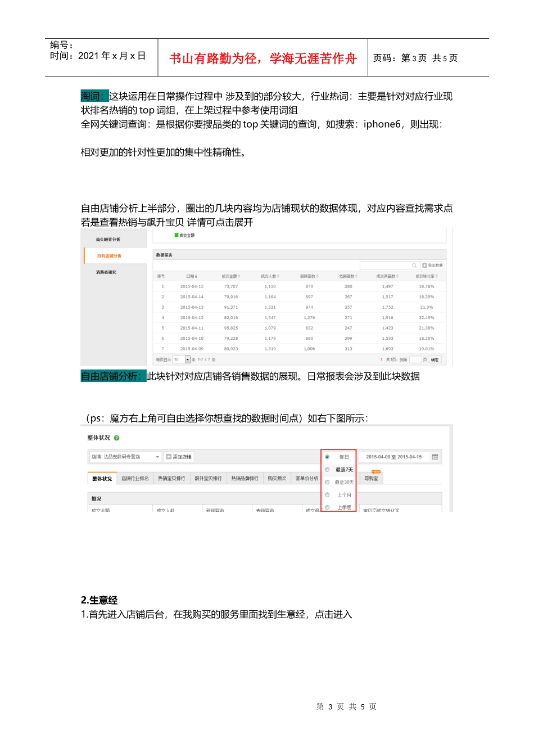Image resolution: width=534 pixels, height=756 pixels.
Task: Select the 上个月 radio option
Action: point(327,495)
